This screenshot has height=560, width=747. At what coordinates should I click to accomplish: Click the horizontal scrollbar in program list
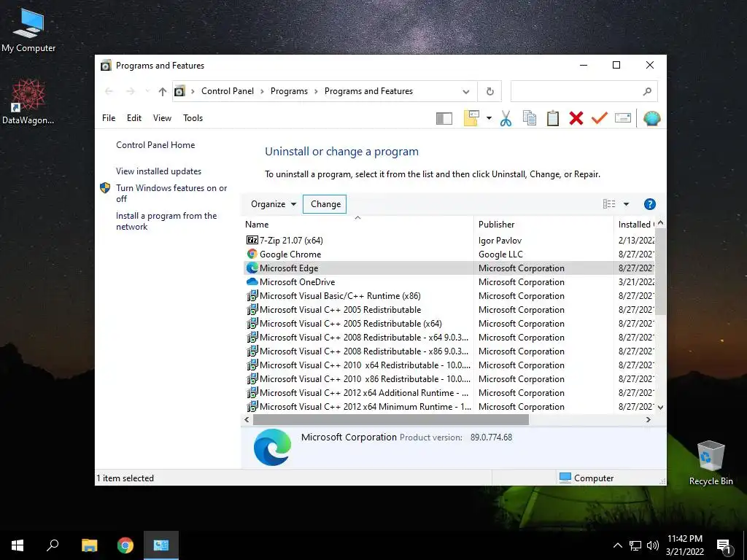pyautogui.click(x=391, y=419)
